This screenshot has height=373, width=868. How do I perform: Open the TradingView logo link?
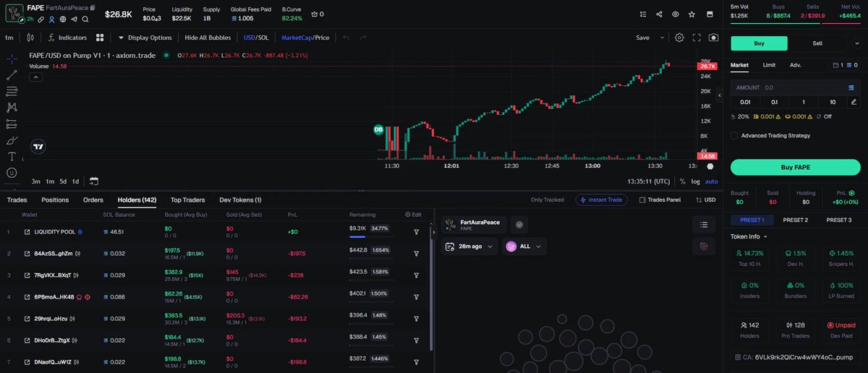tap(38, 146)
